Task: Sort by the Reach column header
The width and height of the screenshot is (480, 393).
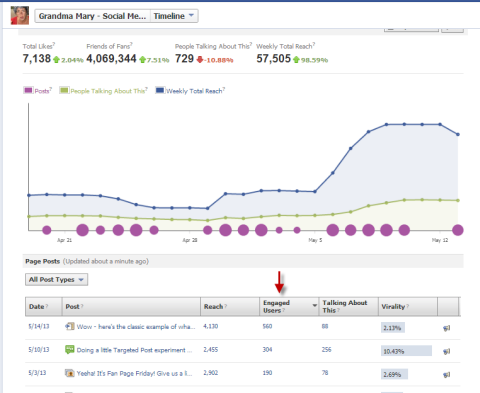Action: pos(230,307)
